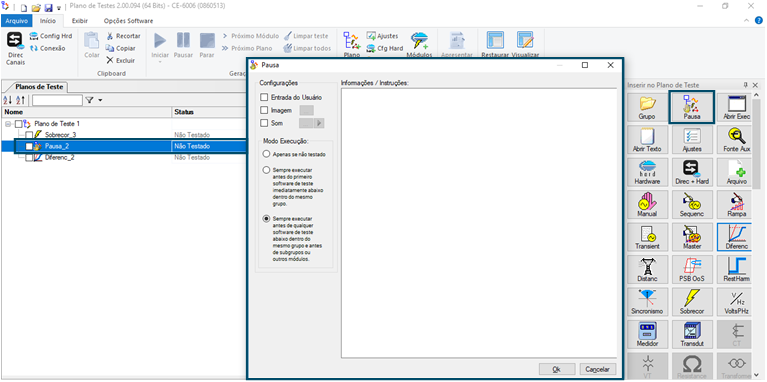The height and width of the screenshot is (382, 767).
Task: Open help question mark icon
Action: click(759, 21)
